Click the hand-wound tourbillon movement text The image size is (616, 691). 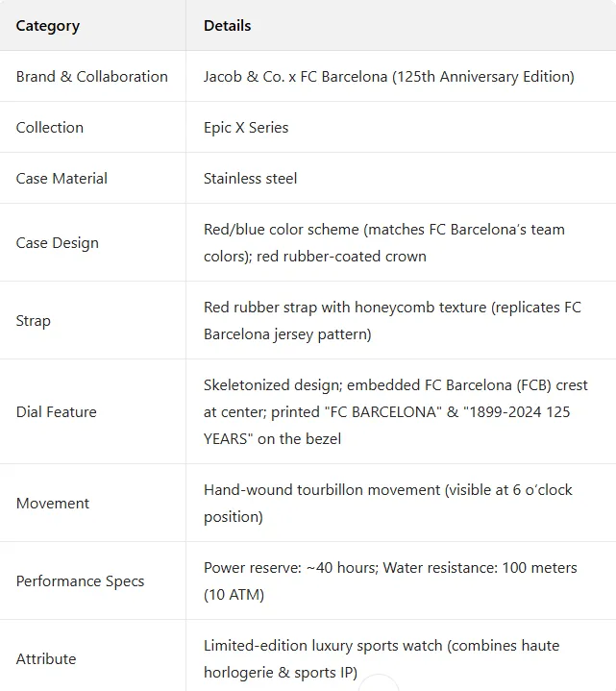coord(387,503)
